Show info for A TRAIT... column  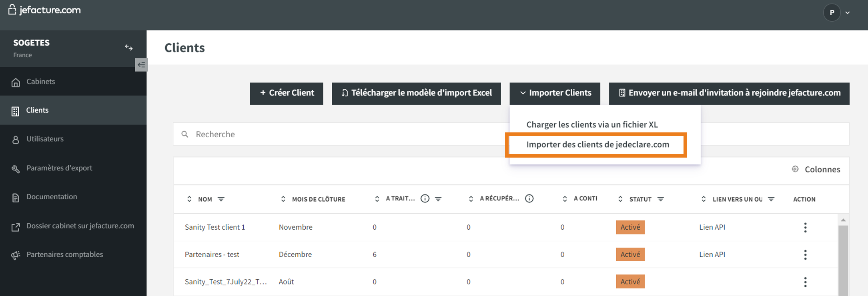coord(425,198)
